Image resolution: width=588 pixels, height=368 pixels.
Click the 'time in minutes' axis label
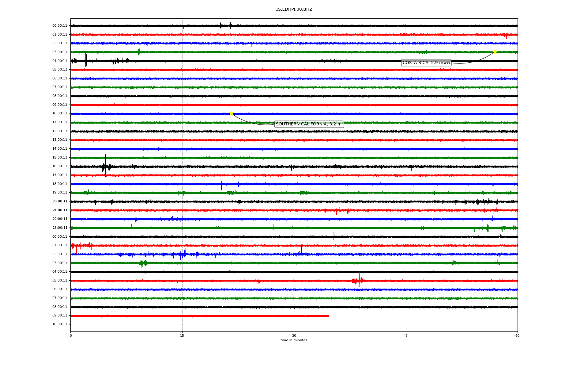click(293, 340)
